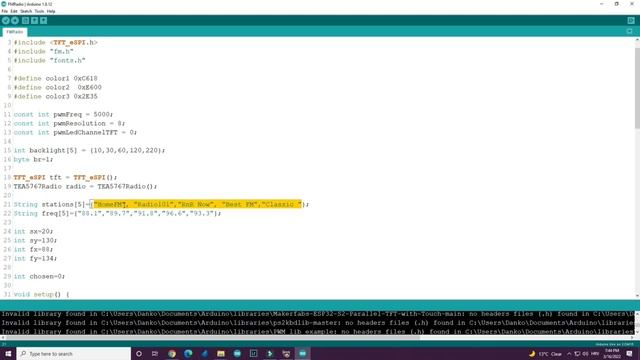Click '#define color1 0xC618' line
Image resolution: width=640 pixels, height=360 pixels.
coord(56,78)
